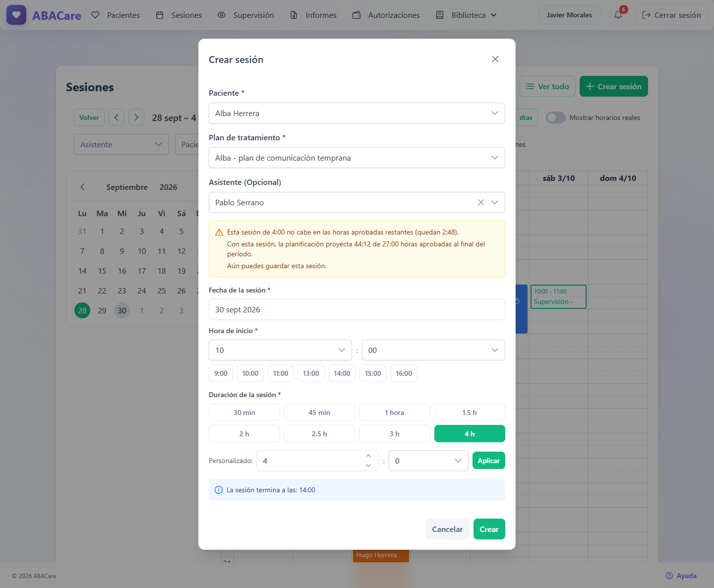
Task: Click the Ayuda help icon
Action: point(669,576)
